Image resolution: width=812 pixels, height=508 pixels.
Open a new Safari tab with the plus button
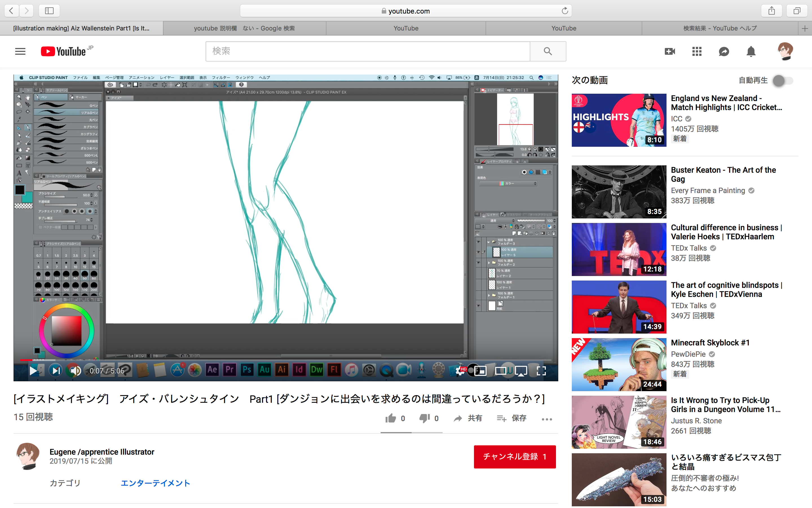click(805, 29)
